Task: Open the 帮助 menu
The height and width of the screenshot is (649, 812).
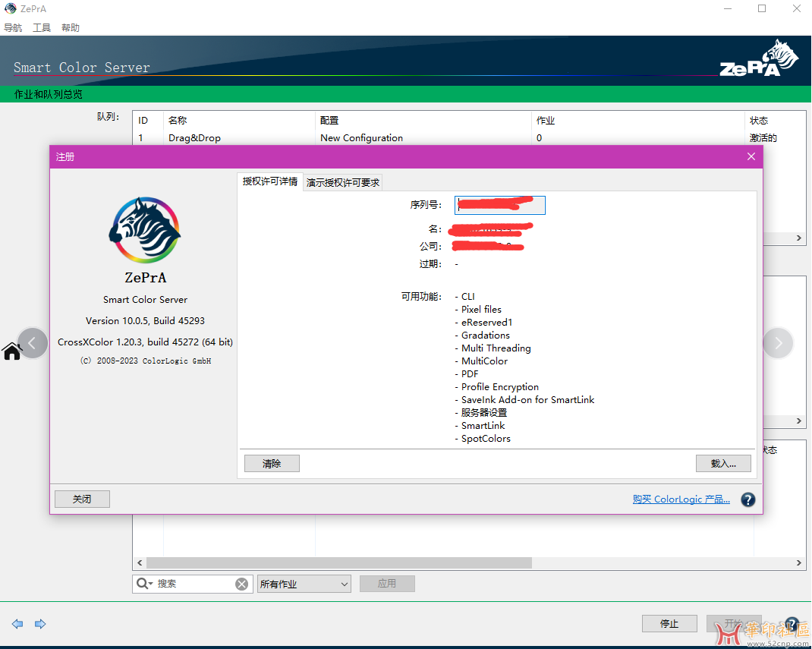Action: [x=71, y=28]
